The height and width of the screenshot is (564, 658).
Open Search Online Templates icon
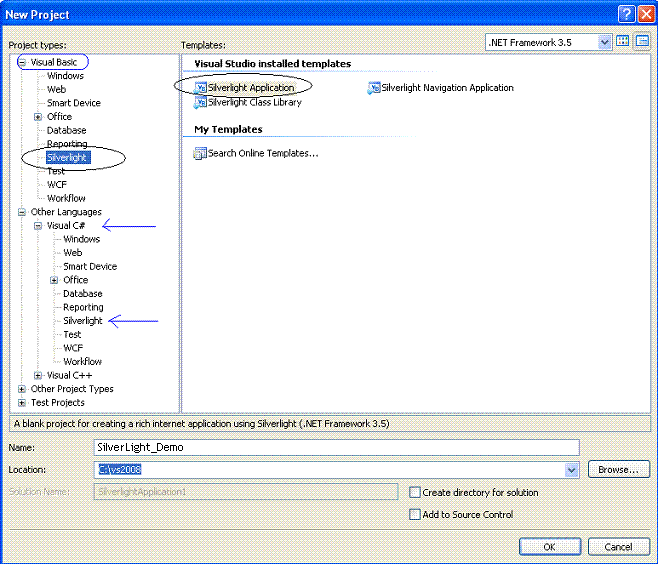click(200, 153)
